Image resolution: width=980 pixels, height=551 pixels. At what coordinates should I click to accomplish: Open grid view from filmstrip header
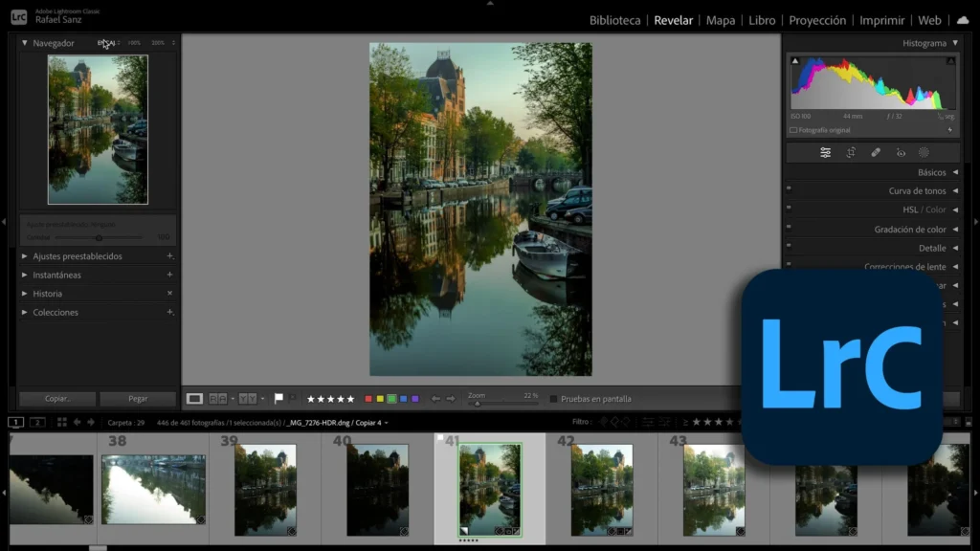click(x=61, y=422)
